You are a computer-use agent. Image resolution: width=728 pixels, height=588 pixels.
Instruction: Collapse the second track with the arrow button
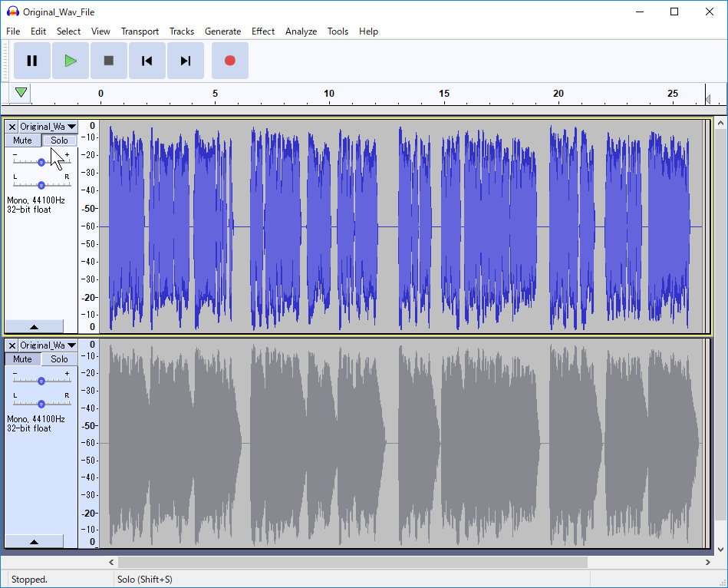coord(34,541)
